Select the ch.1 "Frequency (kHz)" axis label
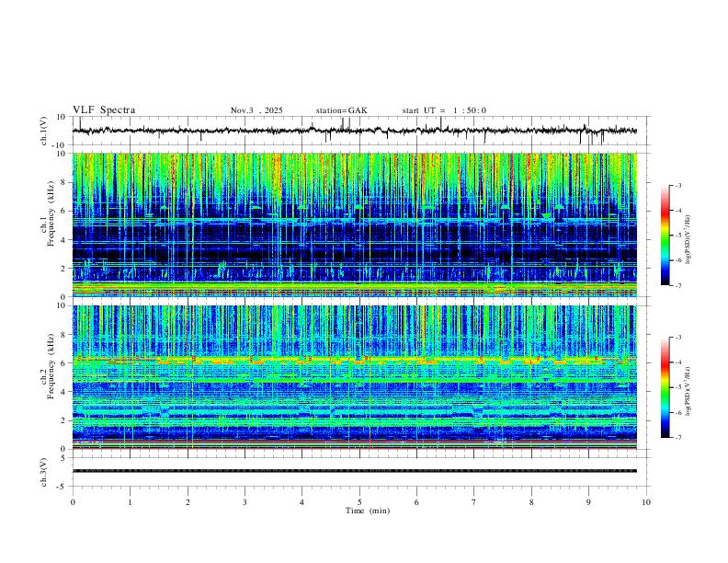728x563 pixels. click(x=51, y=214)
